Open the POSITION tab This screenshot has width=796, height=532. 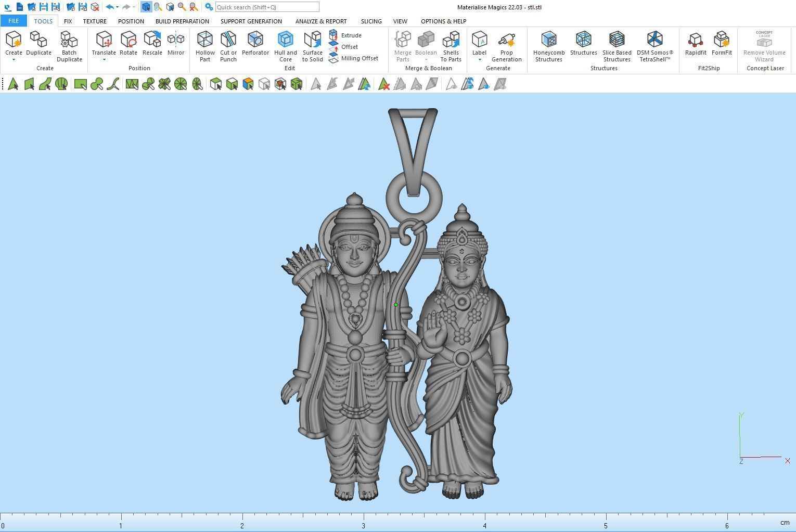click(x=131, y=21)
